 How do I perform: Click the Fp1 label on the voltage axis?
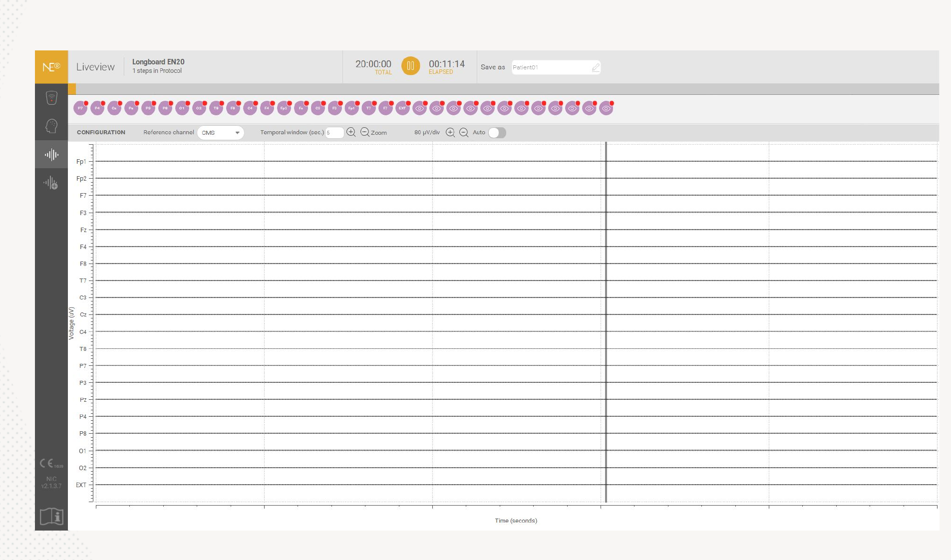click(x=81, y=162)
